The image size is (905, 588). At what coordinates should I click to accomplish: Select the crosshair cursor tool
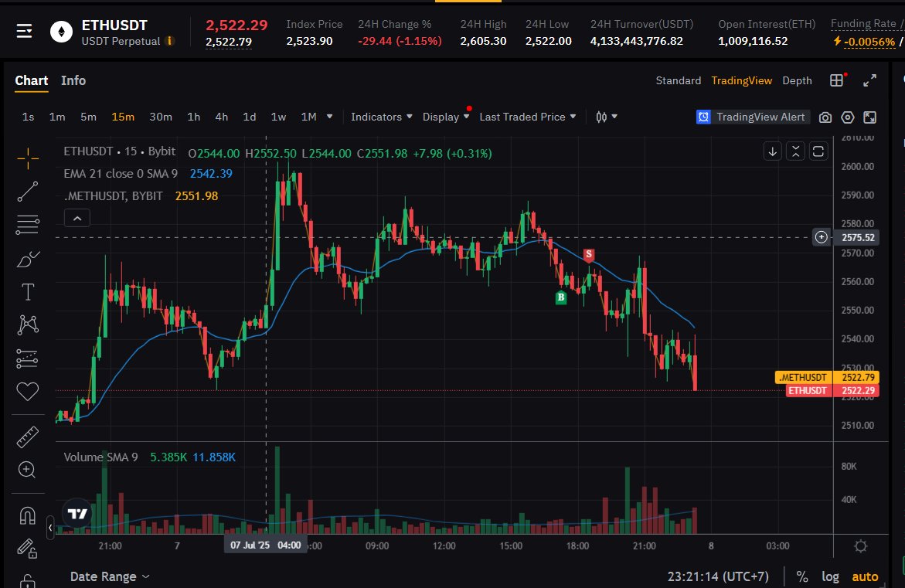click(28, 158)
